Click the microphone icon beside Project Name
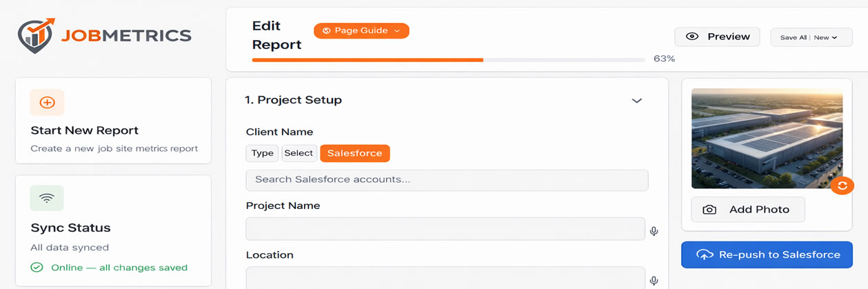 (654, 231)
